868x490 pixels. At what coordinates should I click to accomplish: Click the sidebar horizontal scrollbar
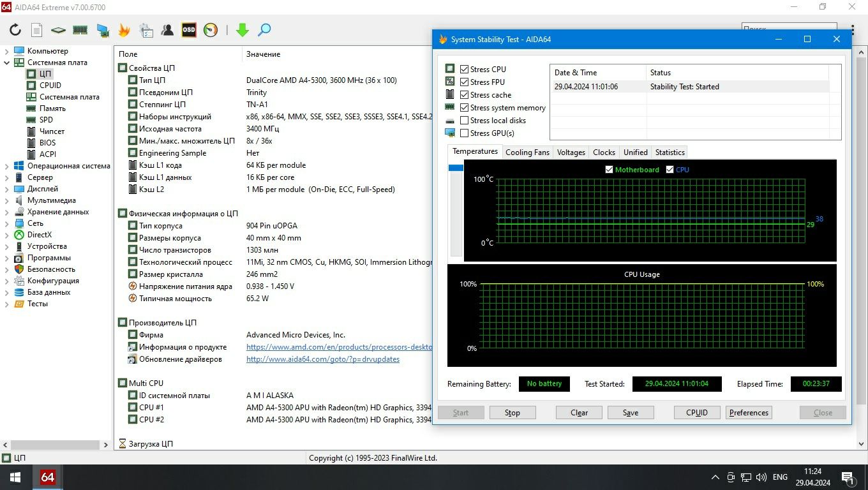(x=56, y=445)
